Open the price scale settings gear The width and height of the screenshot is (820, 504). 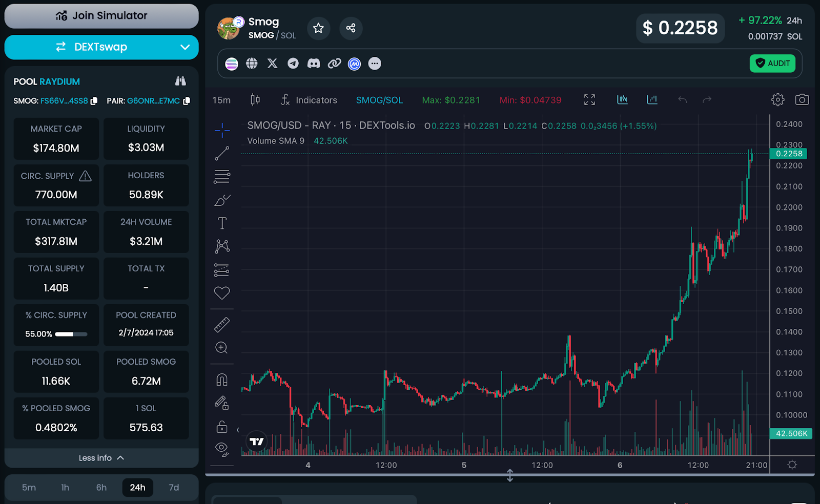tap(792, 465)
